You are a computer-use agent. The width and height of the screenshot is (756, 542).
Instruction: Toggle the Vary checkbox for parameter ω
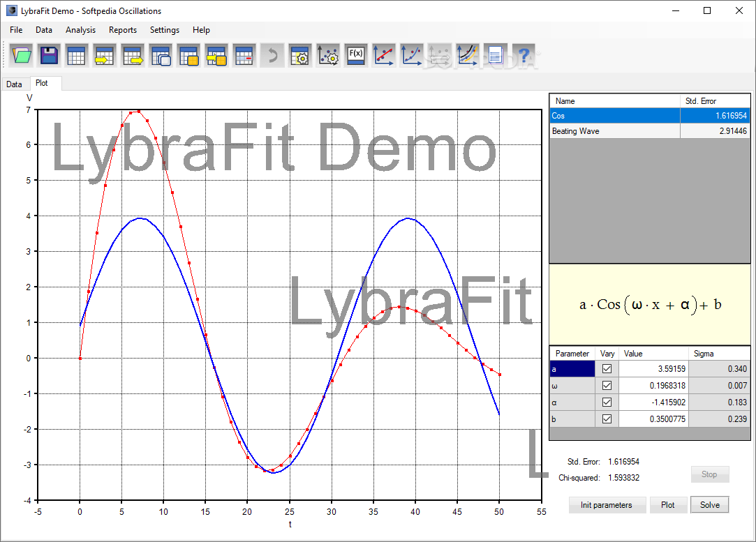tap(607, 386)
